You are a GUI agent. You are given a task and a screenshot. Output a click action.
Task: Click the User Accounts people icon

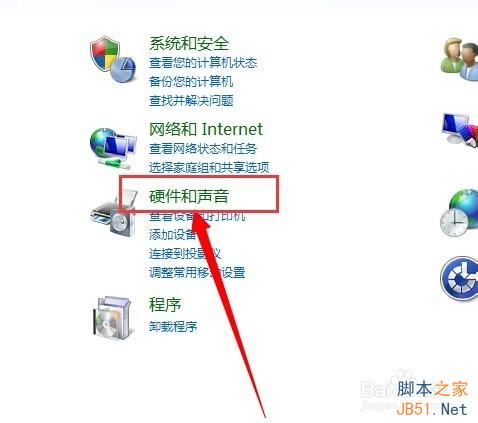pos(459,59)
